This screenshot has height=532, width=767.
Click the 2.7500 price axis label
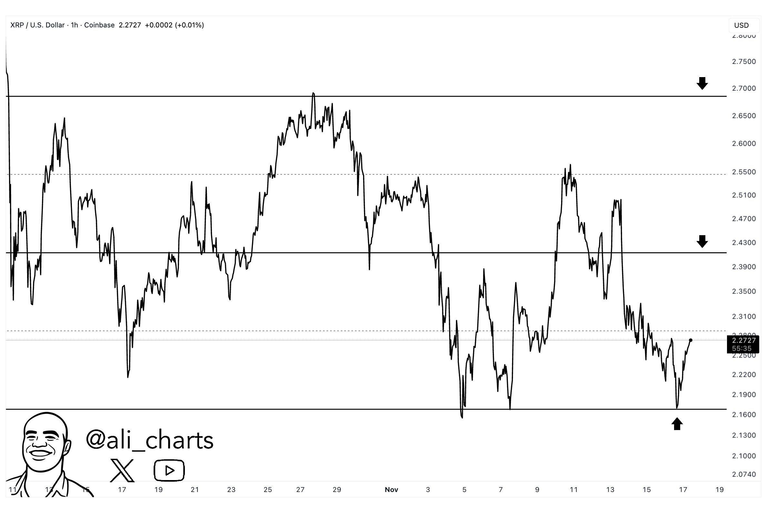[744, 61]
